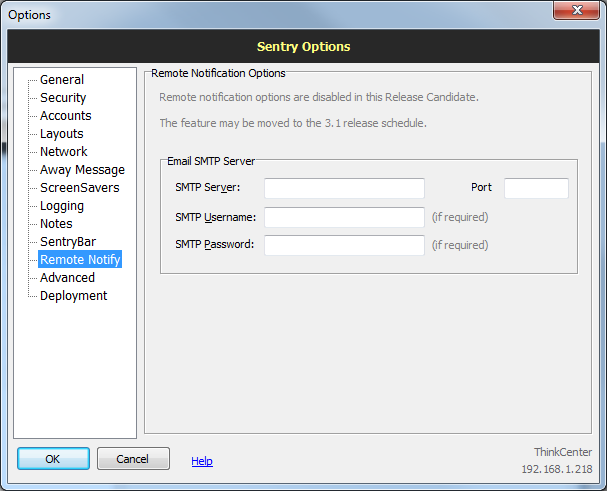Select Remote Notify entry

pos(80,259)
